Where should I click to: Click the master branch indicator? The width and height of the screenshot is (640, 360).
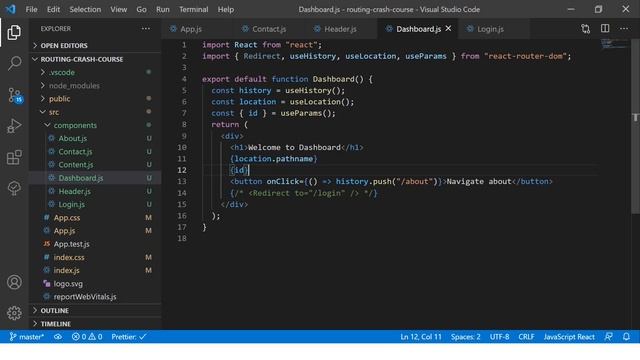(x=27, y=337)
